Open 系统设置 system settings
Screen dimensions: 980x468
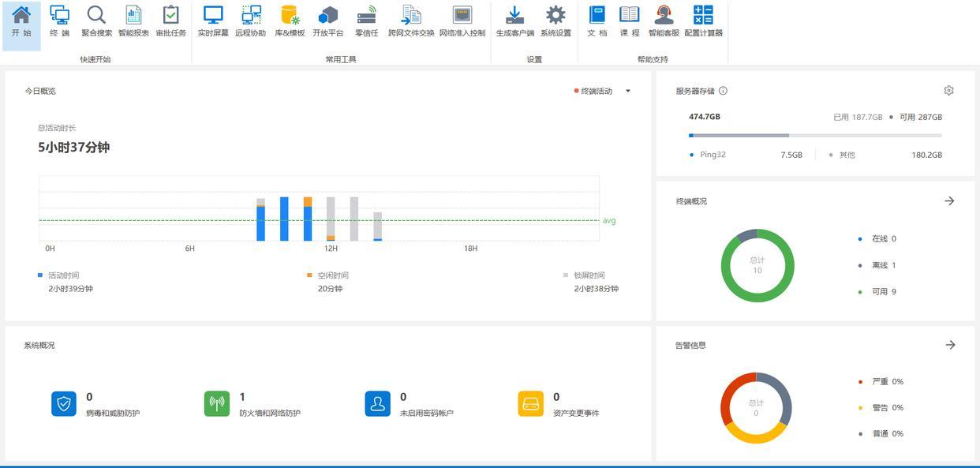(555, 21)
